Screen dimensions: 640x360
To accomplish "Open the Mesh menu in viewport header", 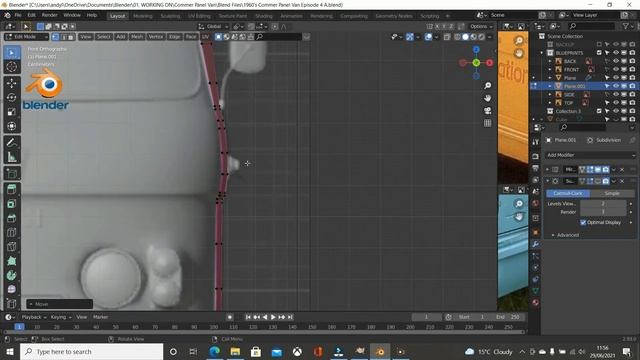I will pyautogui.click(x=137, y=37).
